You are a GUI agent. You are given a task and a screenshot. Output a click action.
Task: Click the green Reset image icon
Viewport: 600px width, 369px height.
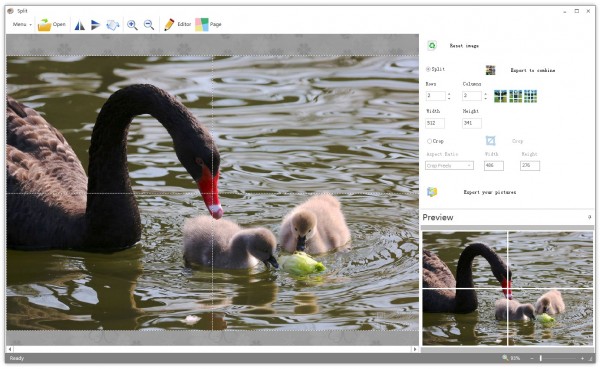pos(432,46)
